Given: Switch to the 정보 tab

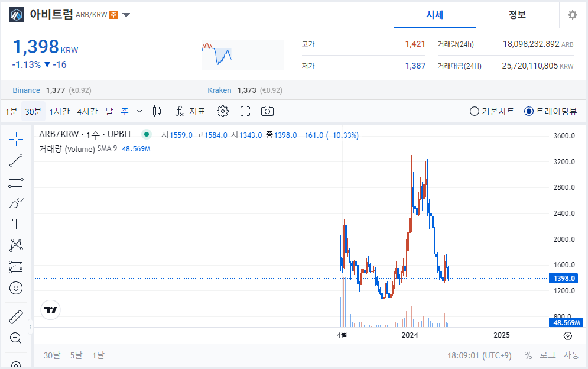Looking at the screenshot, I should coord(517,15).
